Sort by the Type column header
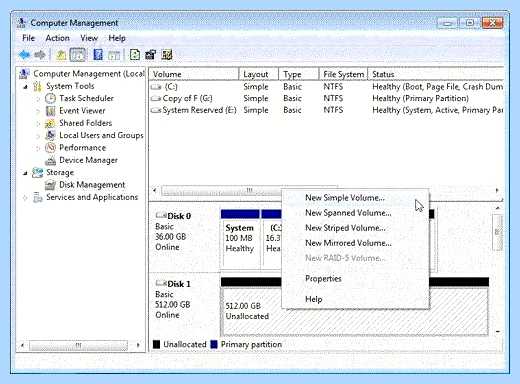Image resolution: width=520 pixels, height=384 pixels. coord(299,74)
